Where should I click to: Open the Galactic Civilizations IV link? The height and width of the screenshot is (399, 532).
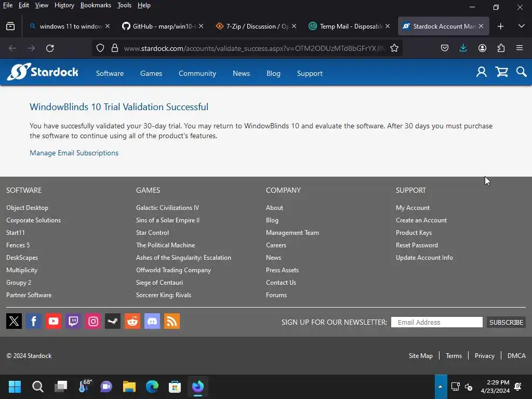[167, 208]
